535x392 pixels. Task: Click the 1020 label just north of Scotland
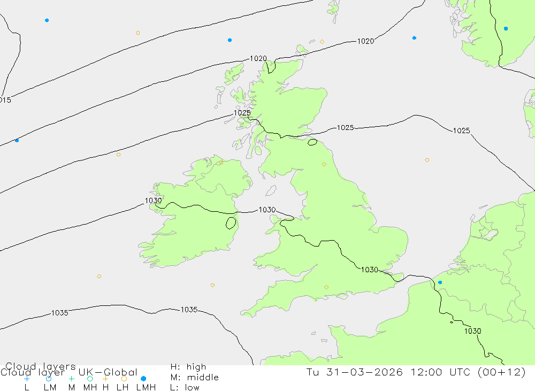tap(258, 58)
